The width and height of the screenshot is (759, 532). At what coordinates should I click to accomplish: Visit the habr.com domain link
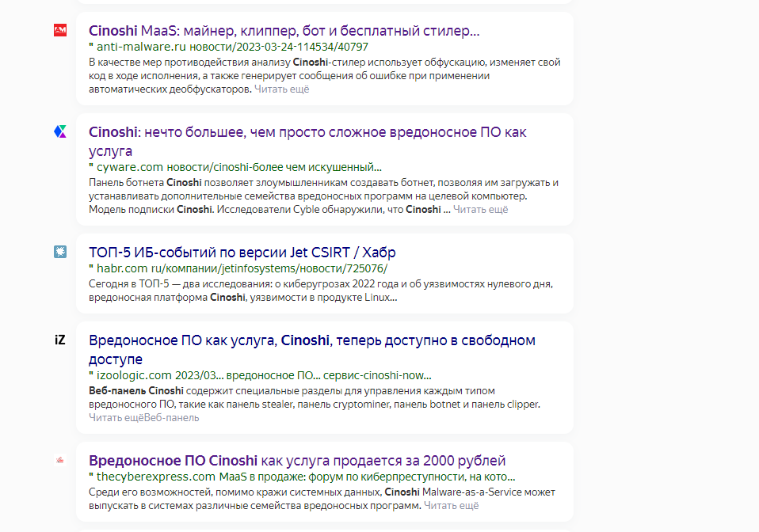coord(123,268)
